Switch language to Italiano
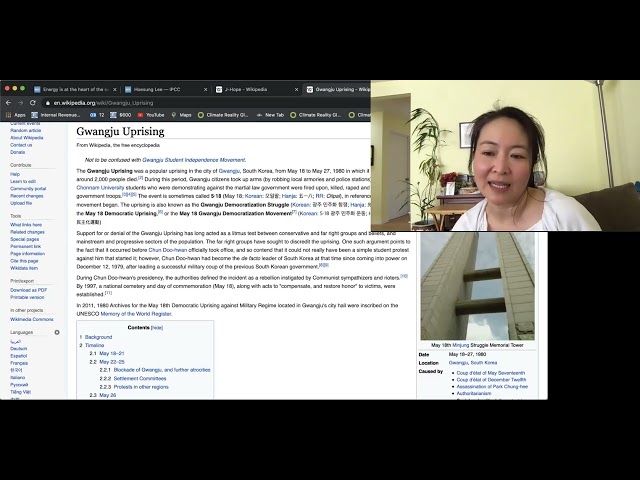640x480 pixels. 18,378
